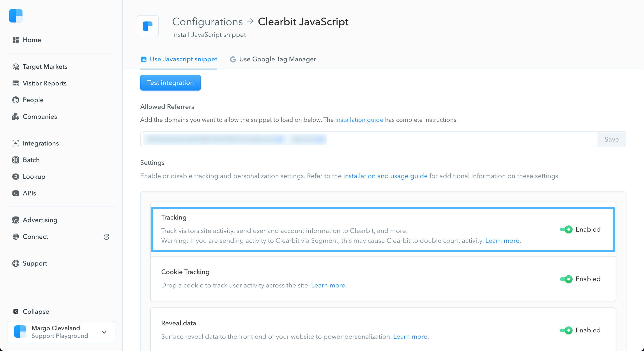The image size is (644, 351).
Task: Open the People section icon
Action: click(16, 100)
